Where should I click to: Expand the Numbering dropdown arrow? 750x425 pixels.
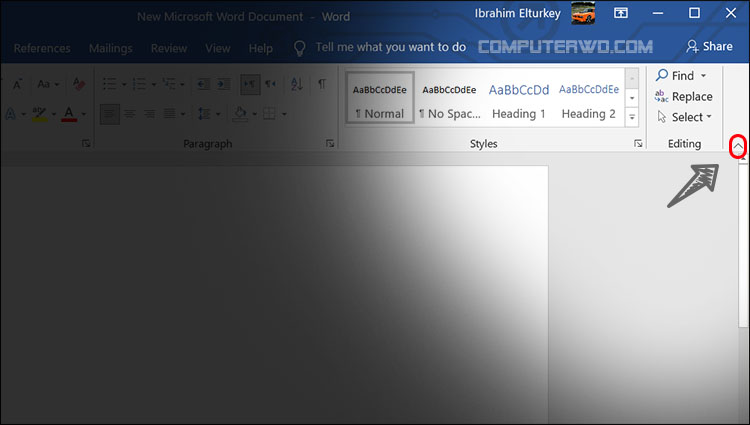pos(154,85)
